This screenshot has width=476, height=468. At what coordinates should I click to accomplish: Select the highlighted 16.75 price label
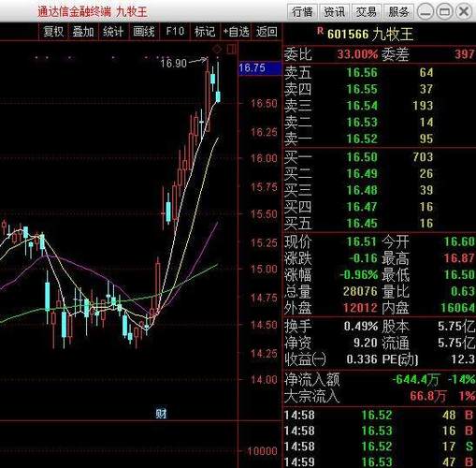point(260,68)
